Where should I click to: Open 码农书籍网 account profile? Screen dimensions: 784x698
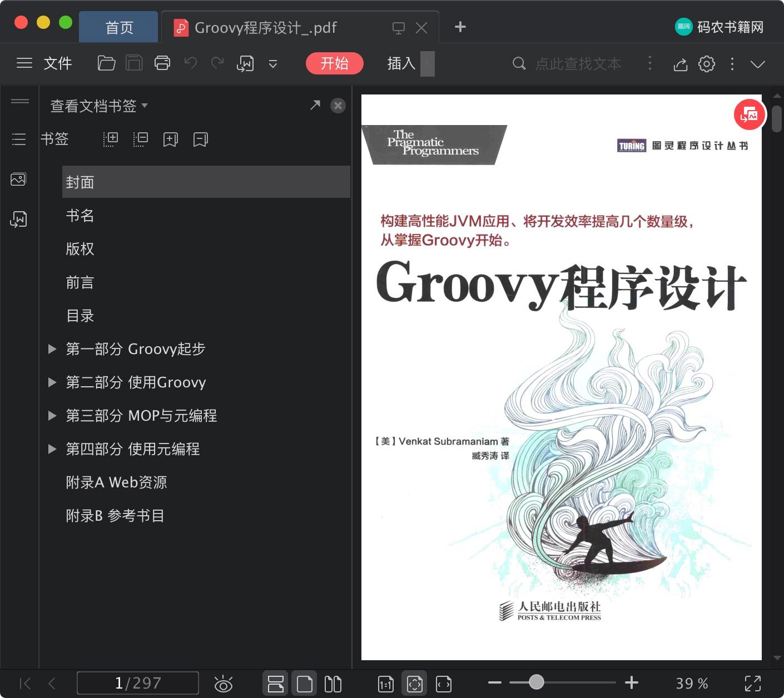pos(720,27)
